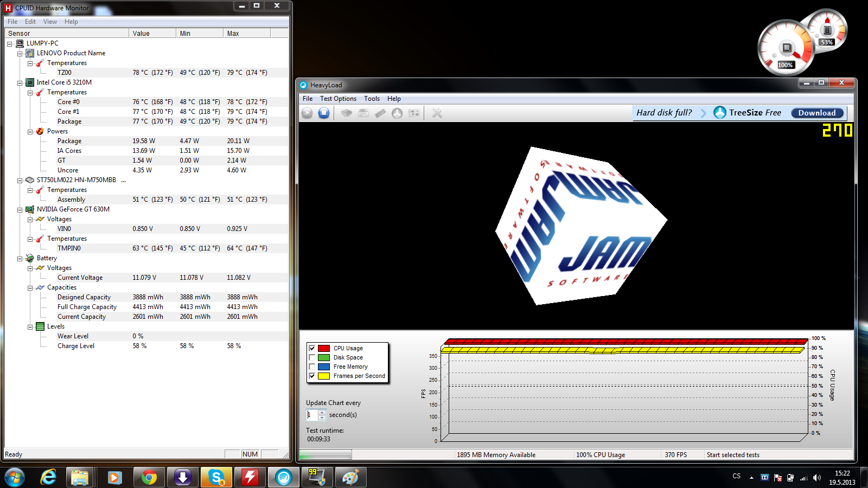Open the volume speaker tray icon

(817, 478)
